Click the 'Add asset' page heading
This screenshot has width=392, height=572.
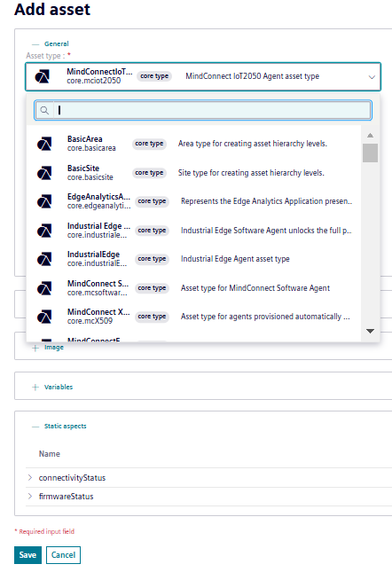click(x=52, y=10)
